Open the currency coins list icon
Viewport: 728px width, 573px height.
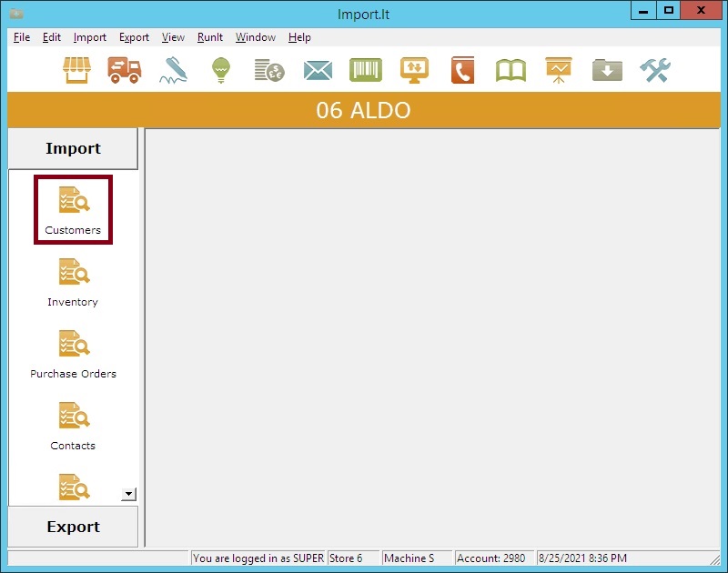pos(269,71)
